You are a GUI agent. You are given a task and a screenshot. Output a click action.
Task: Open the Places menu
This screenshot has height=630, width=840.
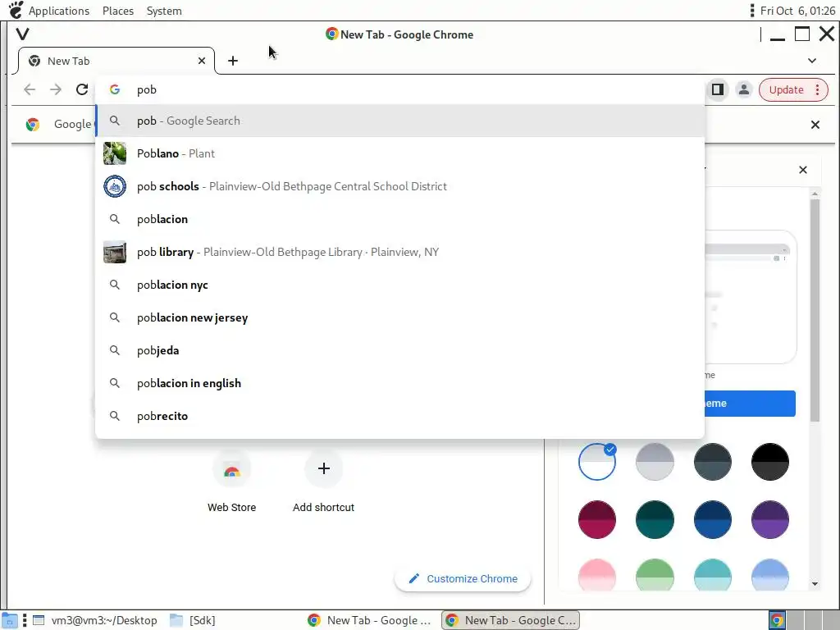click(x=118, y=11)
